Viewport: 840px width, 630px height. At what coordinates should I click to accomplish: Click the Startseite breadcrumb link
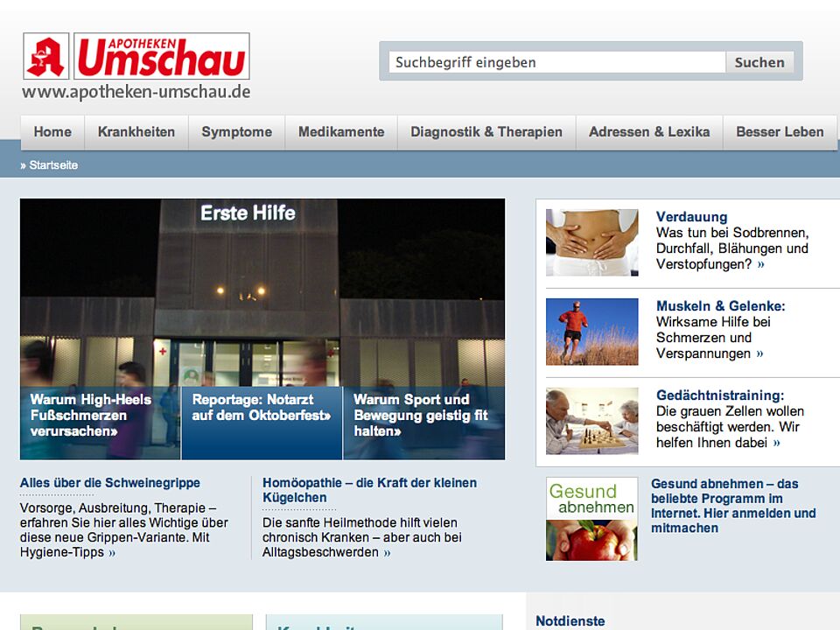[53, 164]
